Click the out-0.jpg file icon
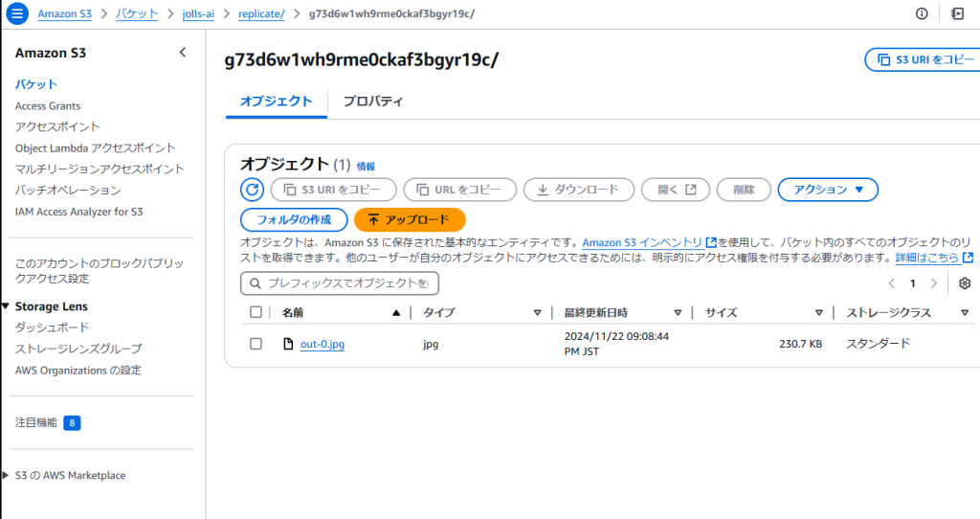The height and width of the screenshot is (519, 980). pyautogui.click(x=287, y=344)
